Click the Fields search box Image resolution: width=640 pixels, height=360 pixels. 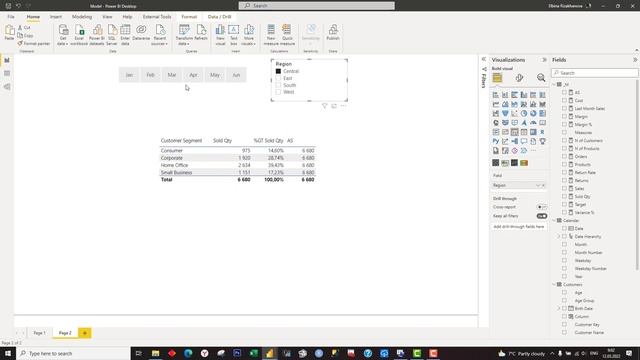click(x=595, y=73)
